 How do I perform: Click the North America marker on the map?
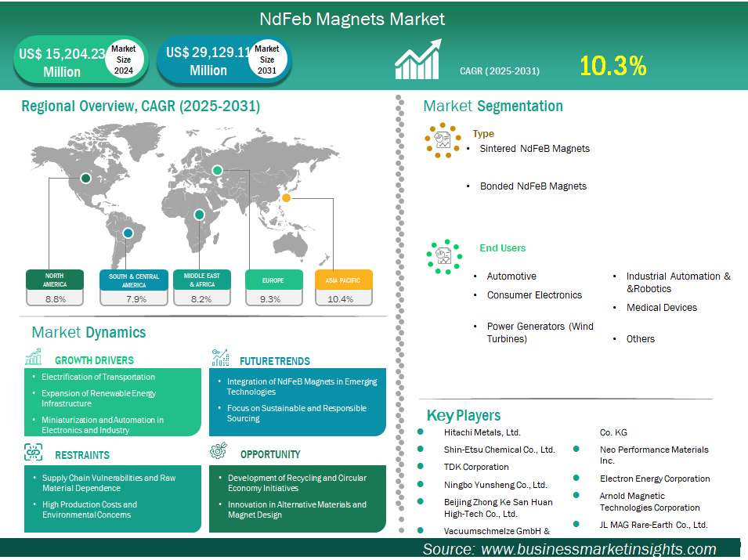pyautogui.click(x=86, y=178)
